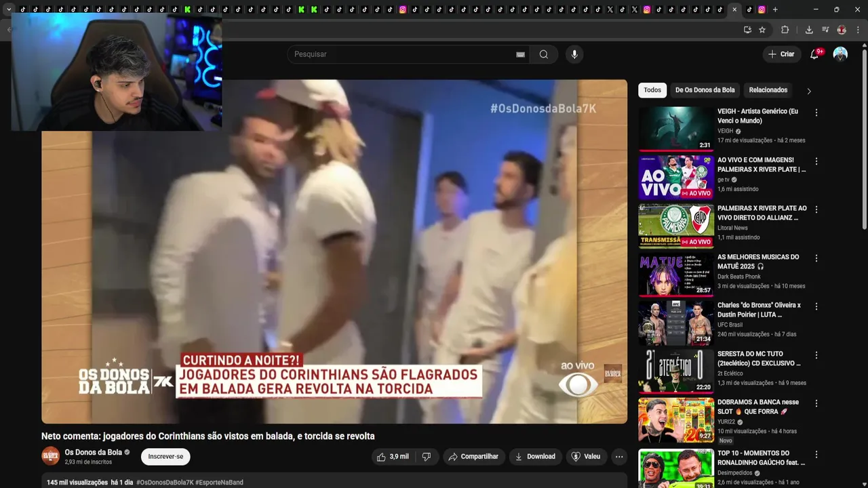Dislike the video with thumbs-down
The height and width of the screenshot is (488, 868).
[x=427, y=457]
